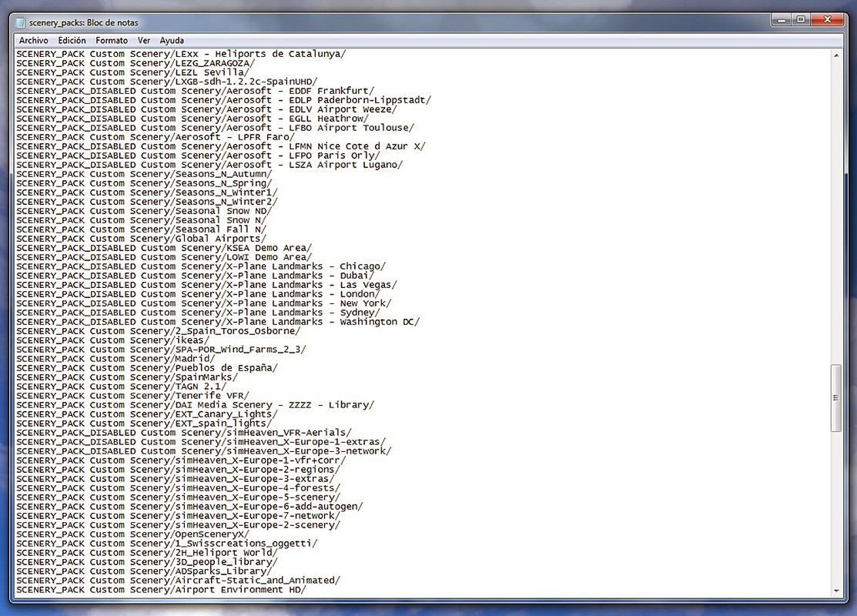Click the line 'Pueblos de España/'
The image size is (857, 616).
(x=147, y=368)
